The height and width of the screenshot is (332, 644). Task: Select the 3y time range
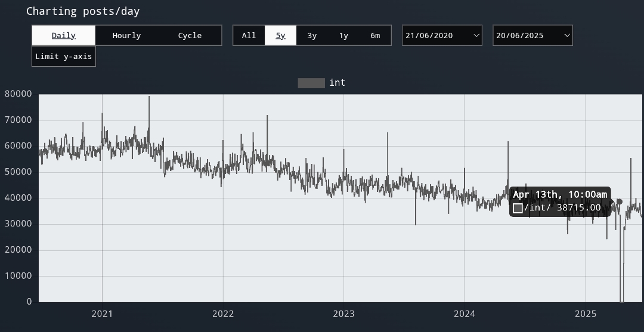[x=312, y=35]
